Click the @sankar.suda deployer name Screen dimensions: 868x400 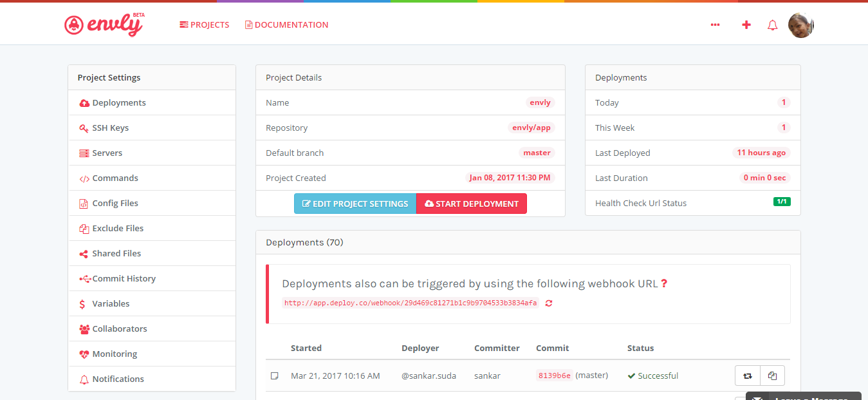[429, 376]
